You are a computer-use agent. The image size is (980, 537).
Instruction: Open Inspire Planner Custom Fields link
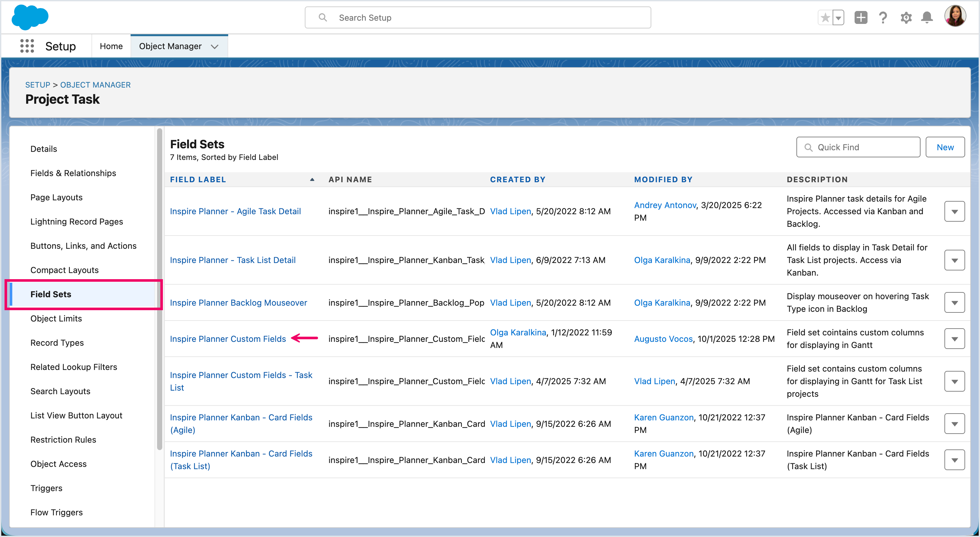click(228, 339)
